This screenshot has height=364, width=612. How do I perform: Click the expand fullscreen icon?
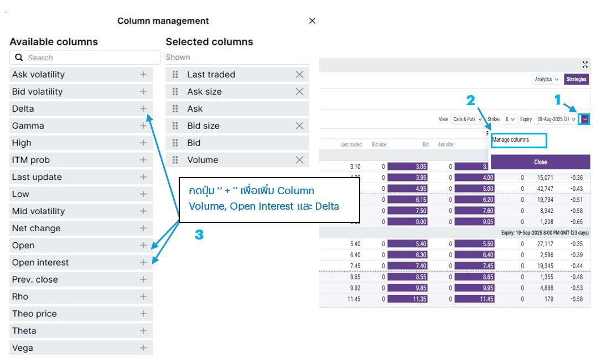585,65
